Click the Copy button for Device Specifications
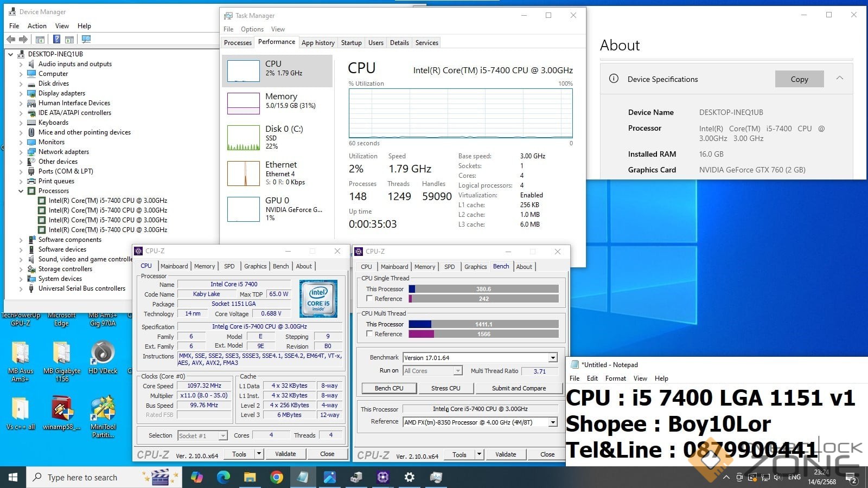This screenshot has height=488, width=868. coord(799,79)
